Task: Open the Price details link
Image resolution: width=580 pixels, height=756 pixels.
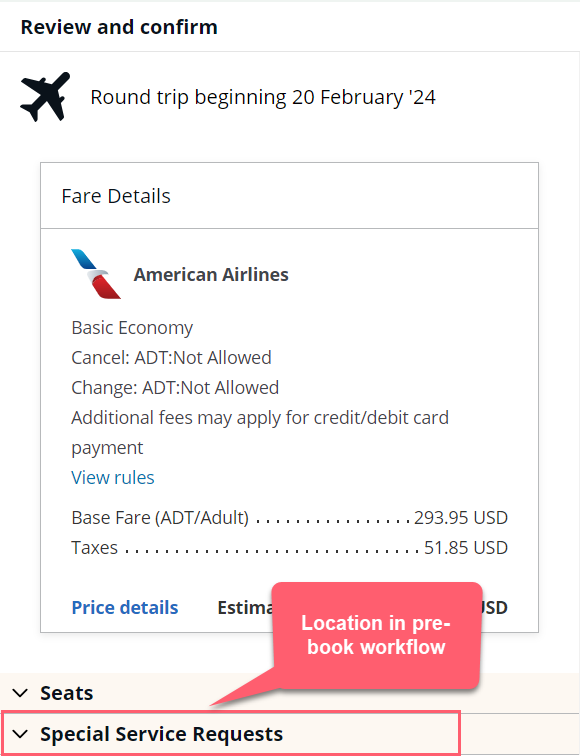Action: point(125,608)
